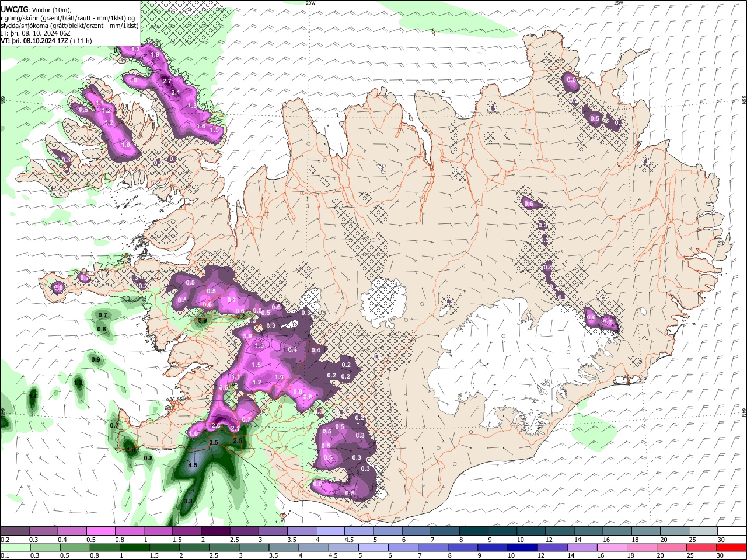Select the dark purple 0.2 swatch starting the top legend

point(15,531)
